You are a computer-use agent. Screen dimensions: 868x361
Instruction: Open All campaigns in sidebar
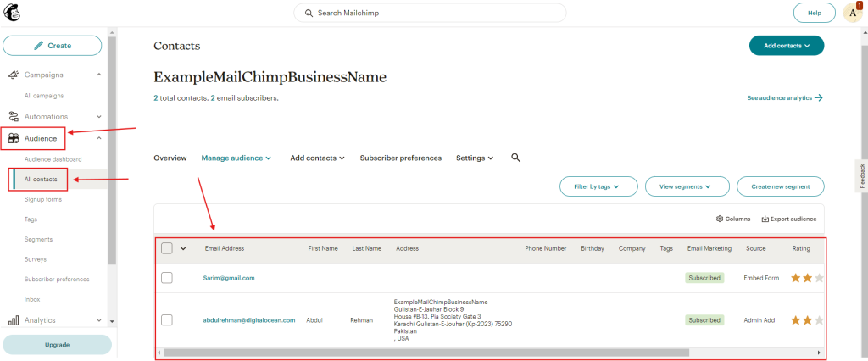coord(44,96)
